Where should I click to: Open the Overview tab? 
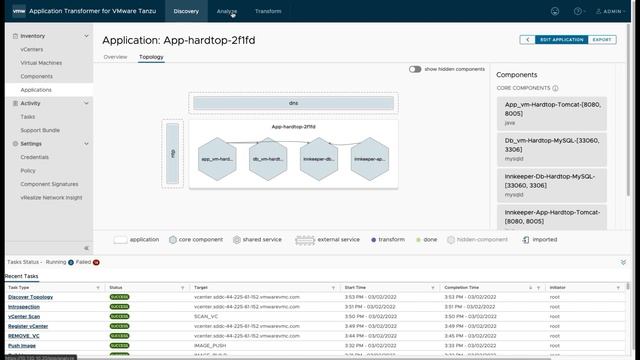[x=116, y=57]
